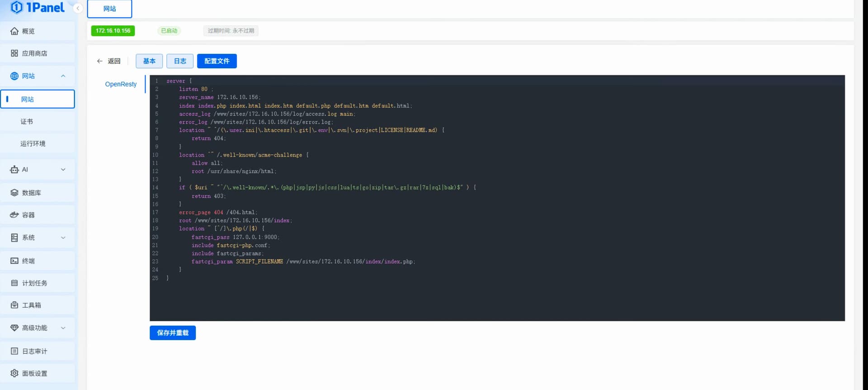Click the 数据库 database layers icon
Image resolution: width=868 pixels, height=390 pixels.
[14, 193]
